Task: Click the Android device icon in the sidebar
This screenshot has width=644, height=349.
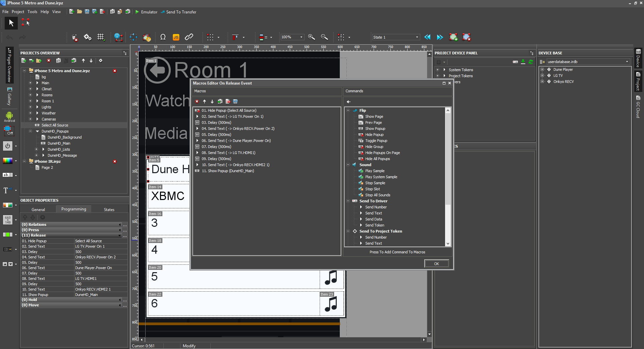Action: (x=9, y=117)
